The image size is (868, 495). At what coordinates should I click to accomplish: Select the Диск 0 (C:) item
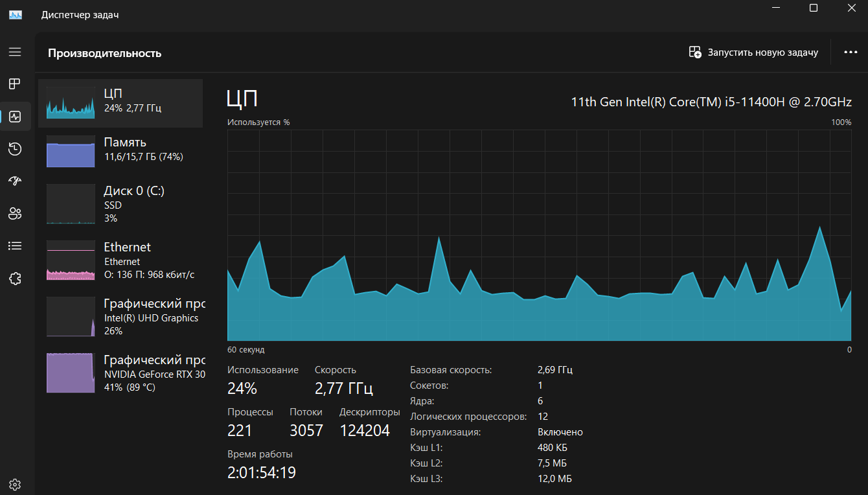pyautogui.click(x=120, y=204)
